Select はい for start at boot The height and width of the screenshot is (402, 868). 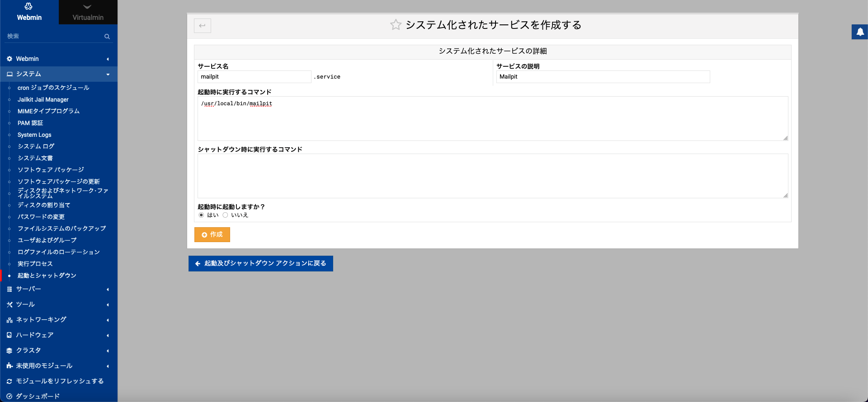(x=201, y=215)
